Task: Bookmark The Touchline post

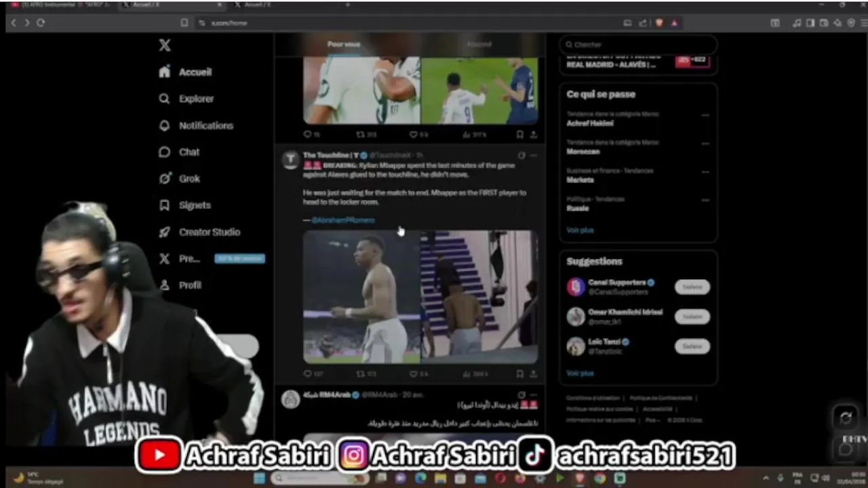Action: [519, 374]
